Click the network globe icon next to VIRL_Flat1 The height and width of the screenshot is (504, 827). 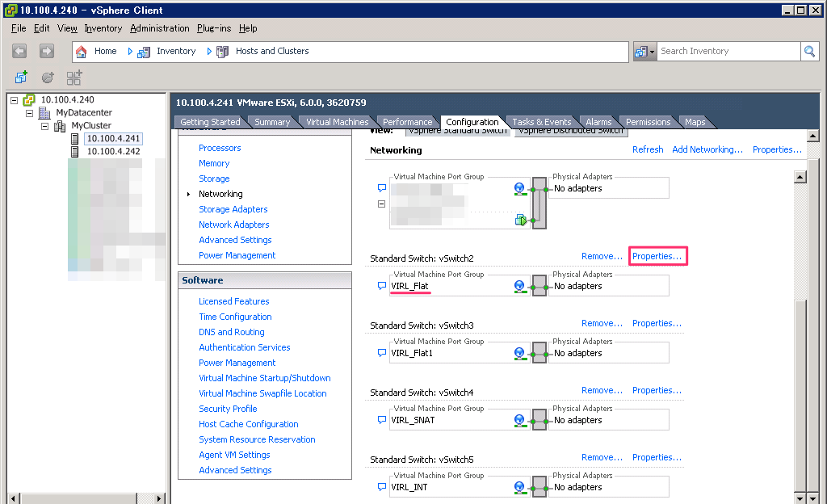coord(519,353)
